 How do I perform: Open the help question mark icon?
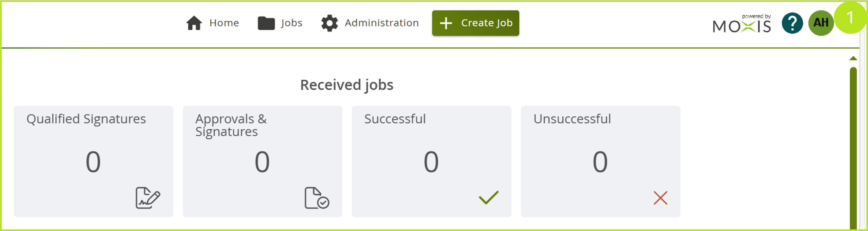click(x=792, y=23)
